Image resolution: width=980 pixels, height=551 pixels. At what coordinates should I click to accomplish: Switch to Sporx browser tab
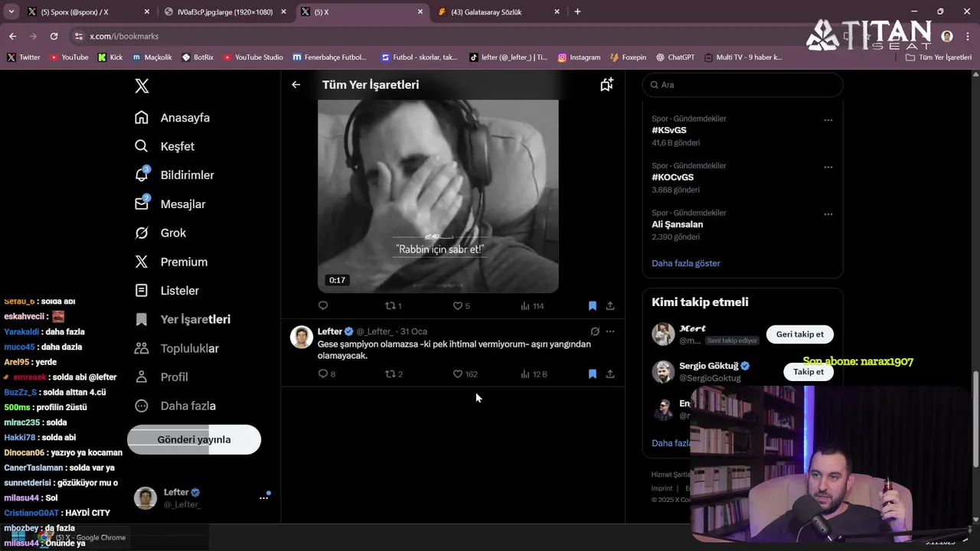[x=88, y=11]
